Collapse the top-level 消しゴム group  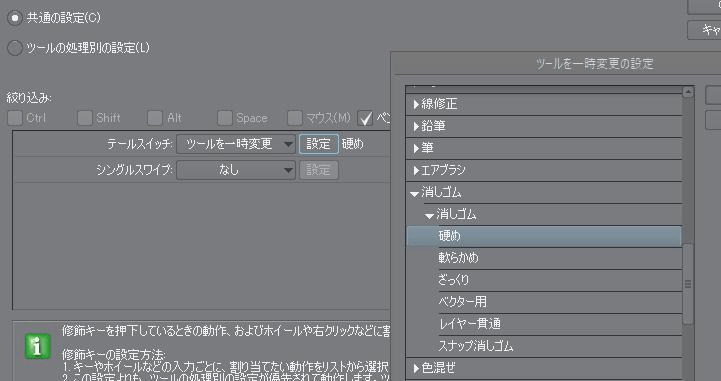(415, 193)
